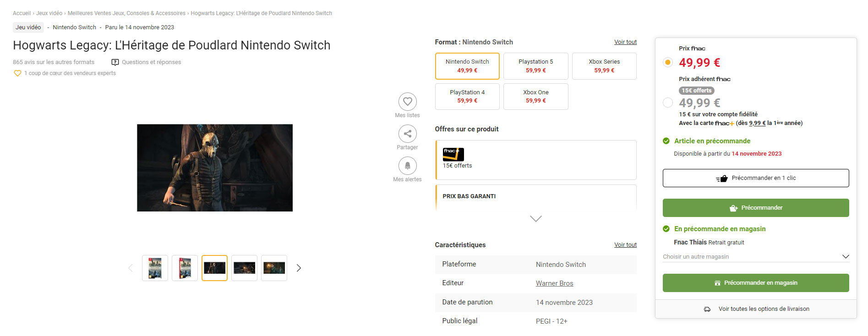868x336 pixels.
Task: Open the Warner Bros editor link
Action: click(x=554, y=283)
